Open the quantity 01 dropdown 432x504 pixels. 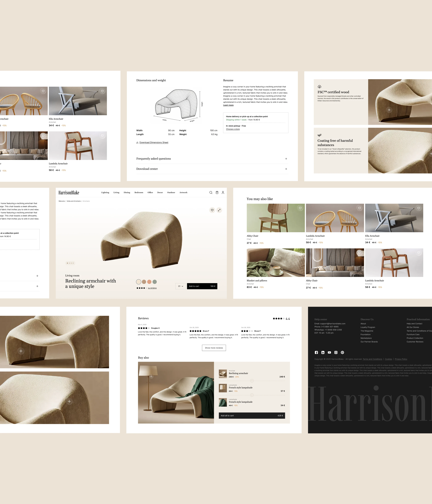181,286
